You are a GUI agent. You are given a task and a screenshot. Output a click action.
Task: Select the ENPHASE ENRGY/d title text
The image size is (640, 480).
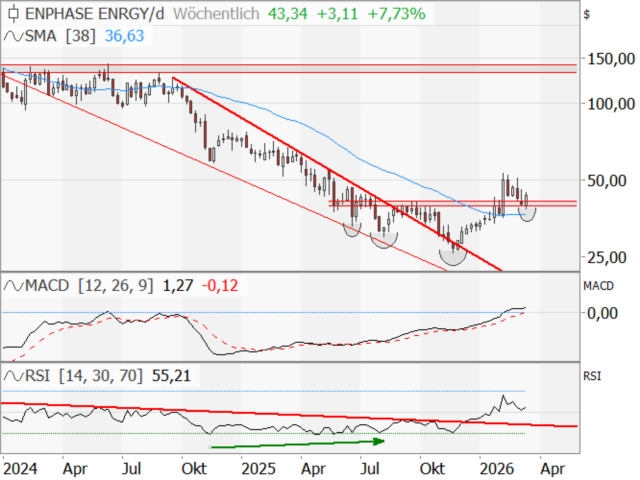[x=94, y=14]
